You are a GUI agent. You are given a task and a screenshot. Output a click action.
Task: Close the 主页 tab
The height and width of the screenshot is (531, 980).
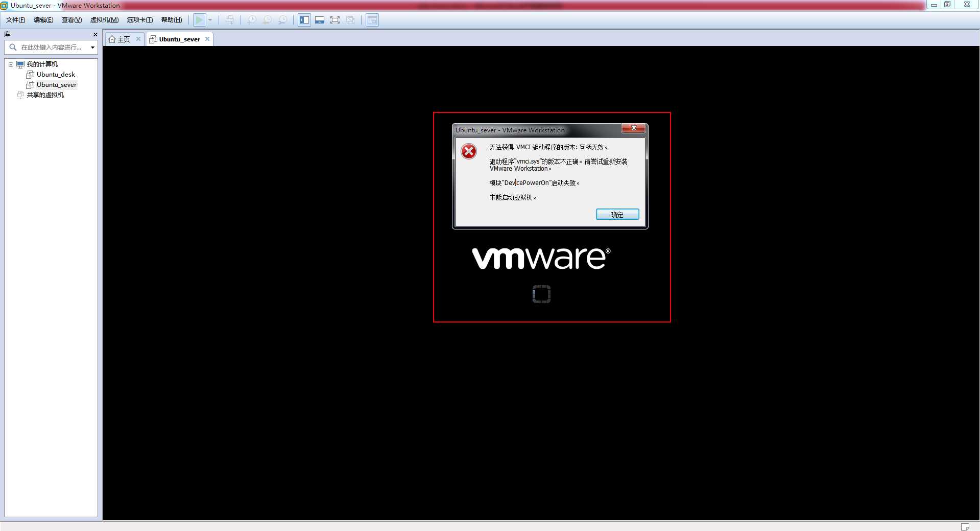138,39
